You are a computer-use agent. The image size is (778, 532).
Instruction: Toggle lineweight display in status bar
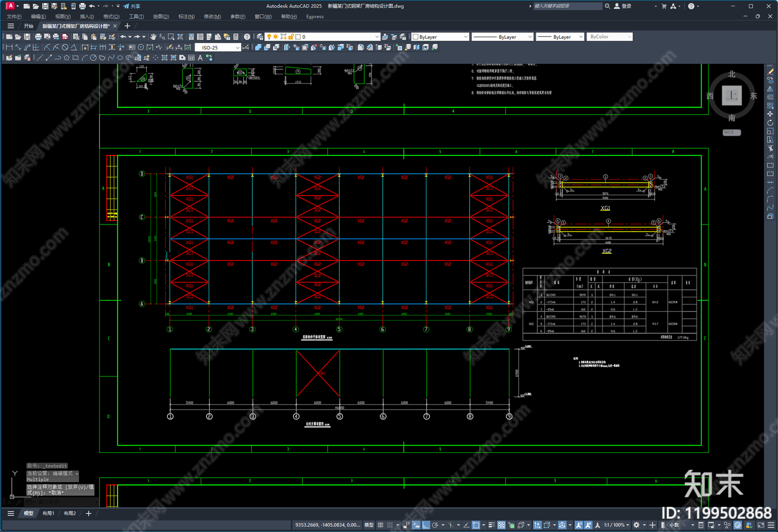tap(492, 525)
